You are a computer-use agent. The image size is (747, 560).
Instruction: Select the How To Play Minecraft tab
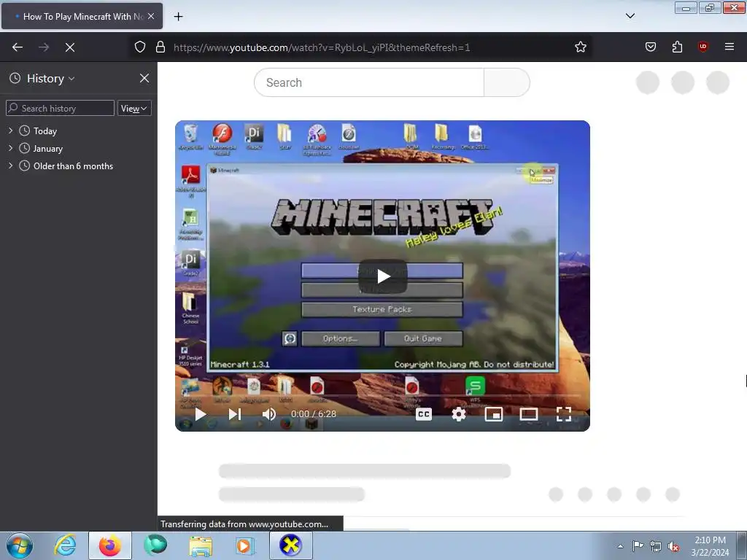(x=82, y=16)
